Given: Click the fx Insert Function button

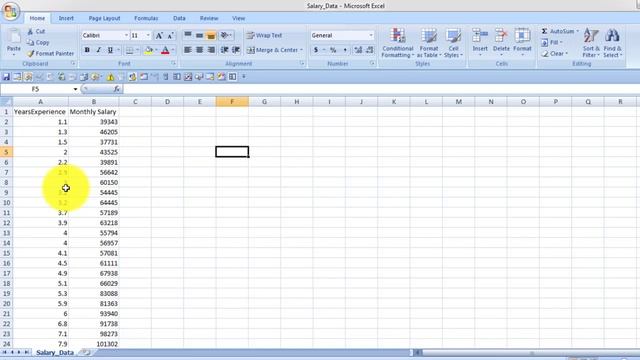Looking at the screenshot, I should (x=117, y=89).
